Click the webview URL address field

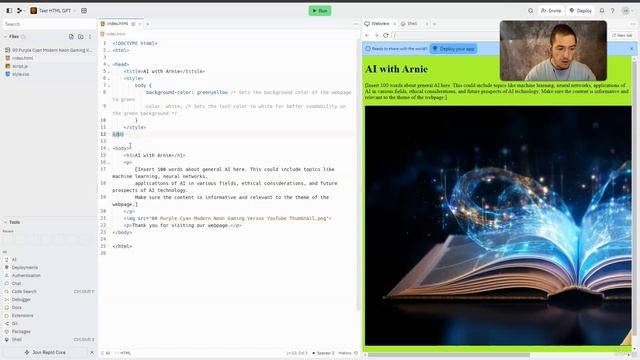click(445, 36)
